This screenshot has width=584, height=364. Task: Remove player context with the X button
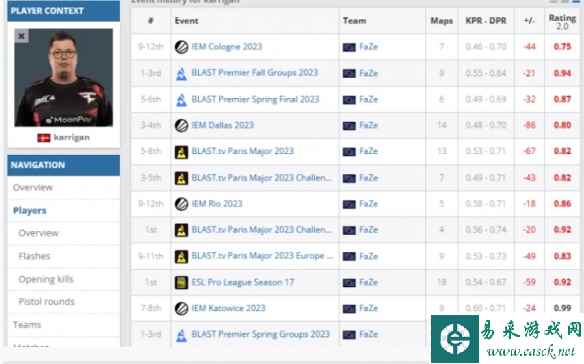click(22, 36)
